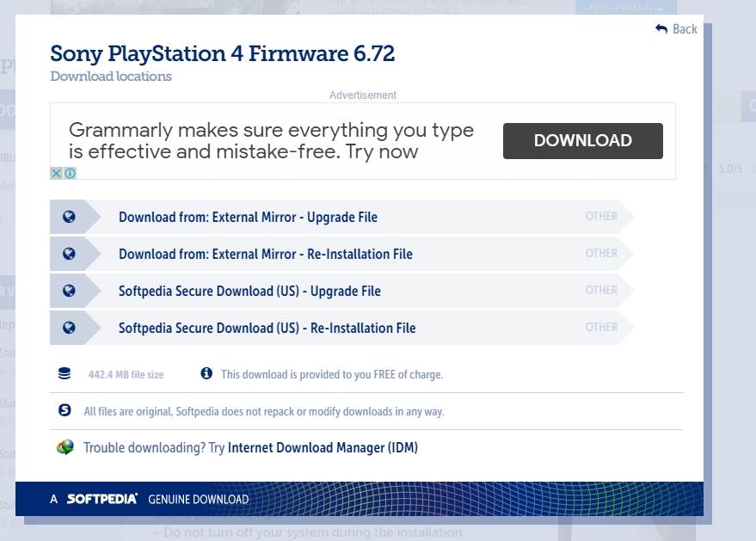756x541 pixels.
Task: Close the Grammarly ad with X icon
Action: [x=56, y=173]
